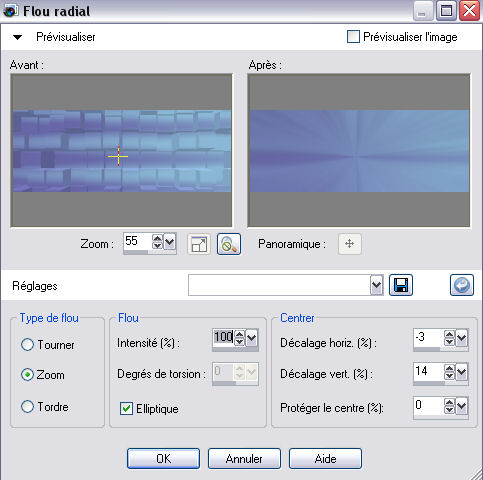The width and height of the screenshot is (483, 480).
Task: Increase Zoom value with the up arrow
Action: (x=157, y=238)
